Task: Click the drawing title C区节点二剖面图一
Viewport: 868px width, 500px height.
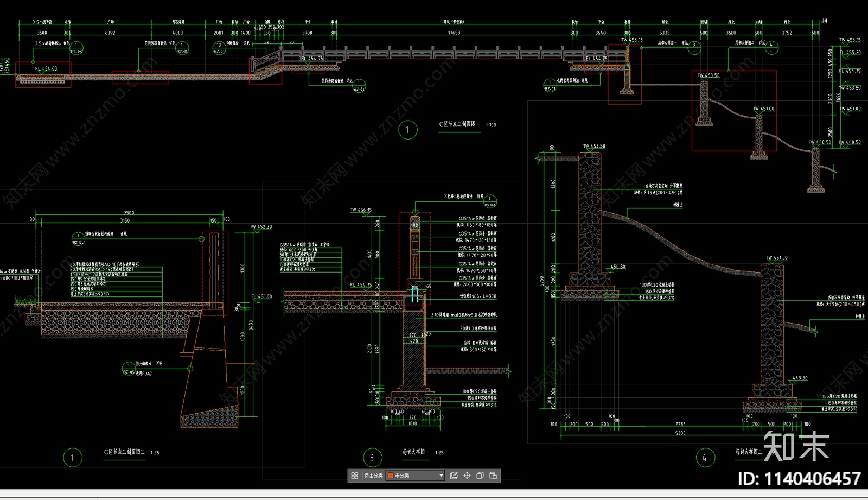Action: [459, 124]
